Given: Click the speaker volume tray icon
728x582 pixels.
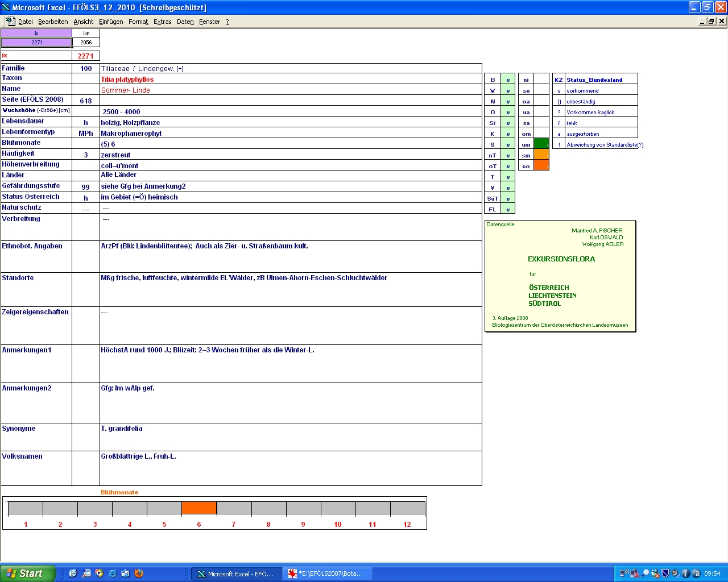Looking at the screenshot, I should click(x=675, y=573).
